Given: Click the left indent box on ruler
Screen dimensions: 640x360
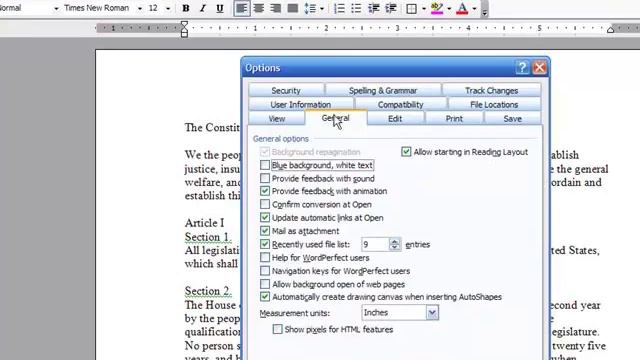Looking at the screenshot, I should click(184, 35).
